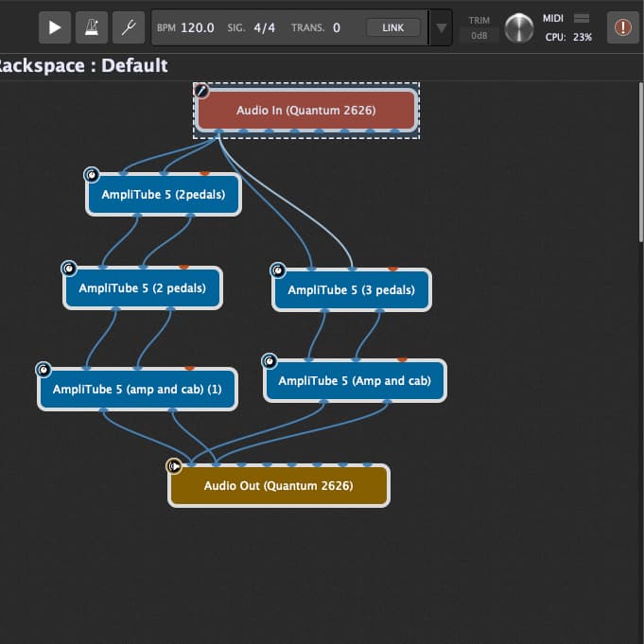The width and height of the screenshot is (644, 644).
Task: Select AmpliTube 5 (amp and cab) (1) block
Action: (x=137, y=389)
